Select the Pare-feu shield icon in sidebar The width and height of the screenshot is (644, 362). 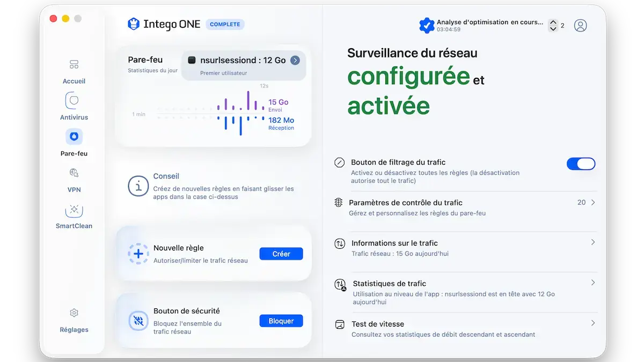point(74,137)
